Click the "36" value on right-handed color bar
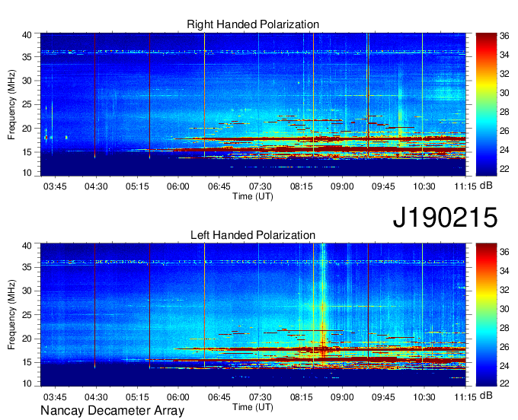Screen dimensions: 518x420 [504, 36]
